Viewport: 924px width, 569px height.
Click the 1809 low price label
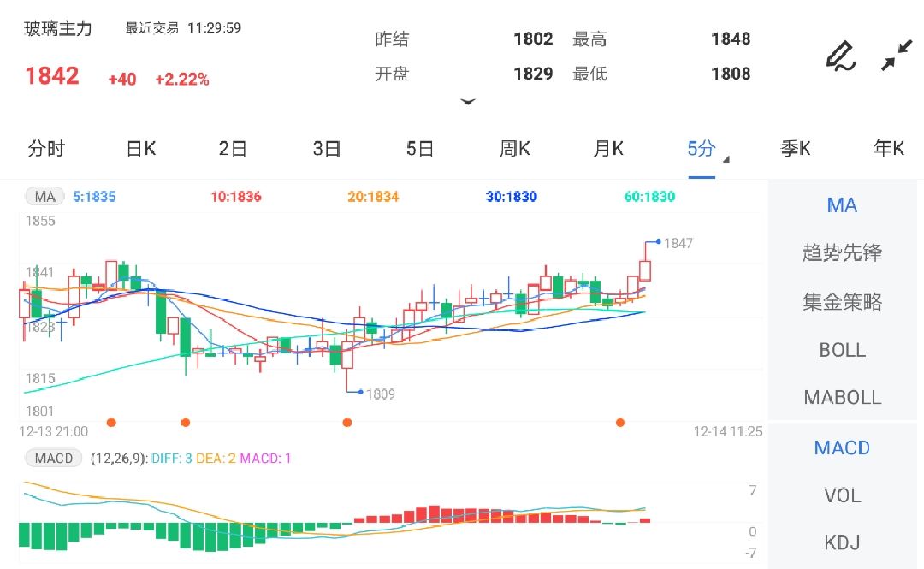point(380,394)
